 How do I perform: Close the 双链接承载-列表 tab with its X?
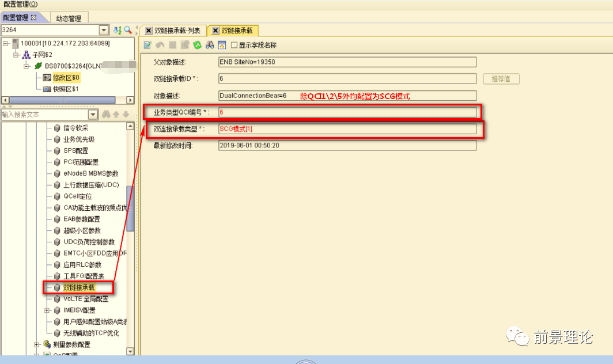tap(149, 31)
